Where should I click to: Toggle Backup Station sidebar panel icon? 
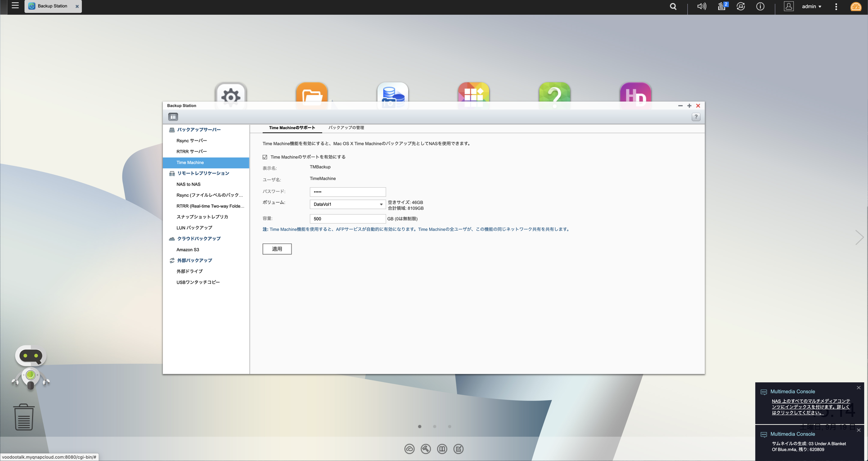[173, 117]
